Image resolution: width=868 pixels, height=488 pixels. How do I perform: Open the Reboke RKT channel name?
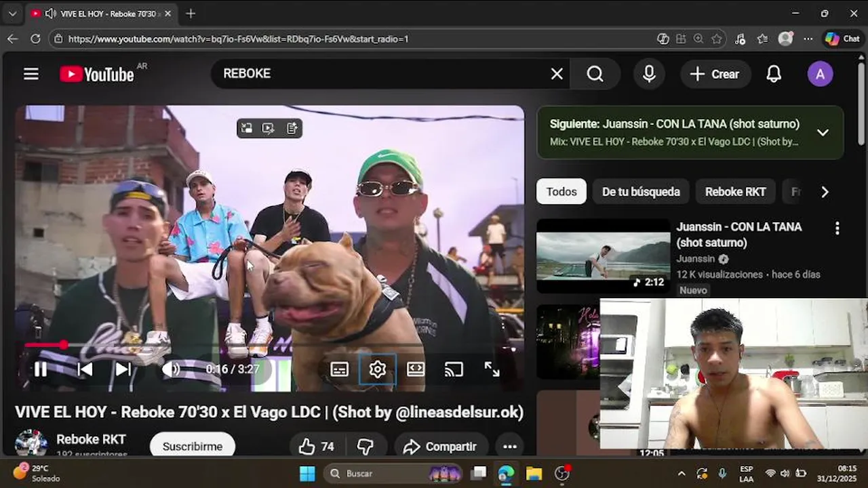pos(91,439)
